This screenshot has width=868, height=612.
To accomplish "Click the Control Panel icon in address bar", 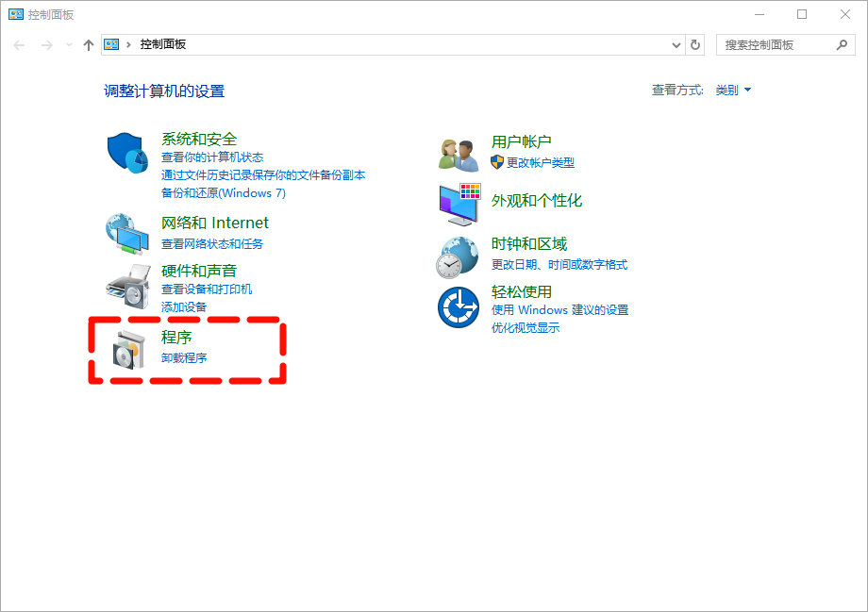I will click(x=112, y=44).
